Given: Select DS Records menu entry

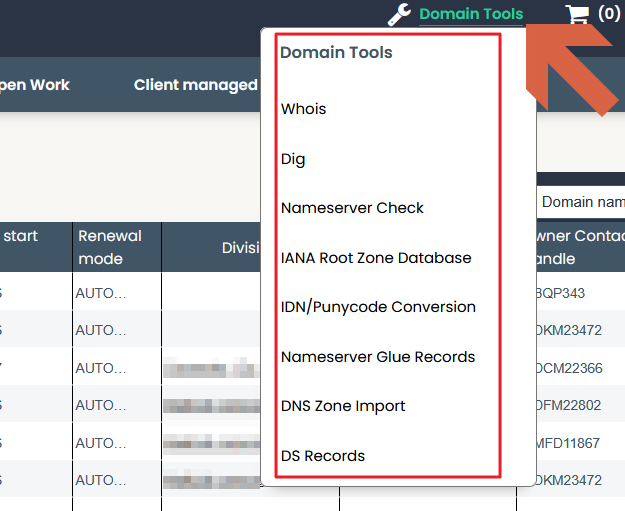Looking at the screenshot, I should click(x=322, y=456).
